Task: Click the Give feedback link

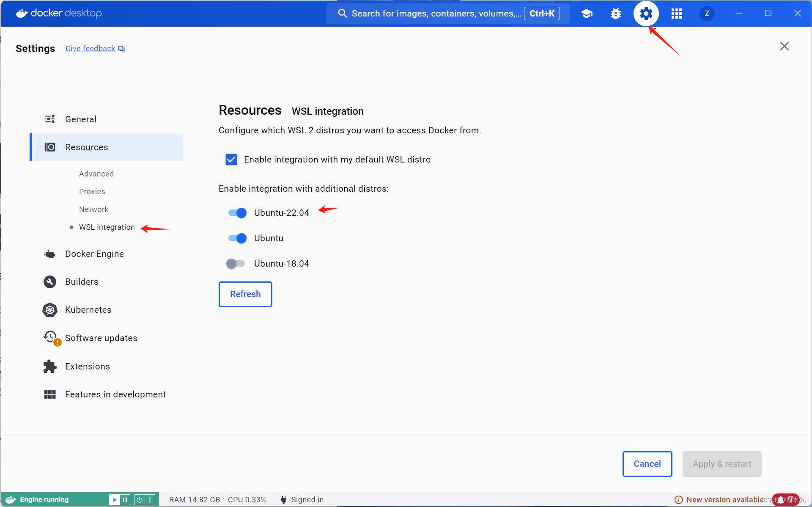Action: tap(90, 48)
